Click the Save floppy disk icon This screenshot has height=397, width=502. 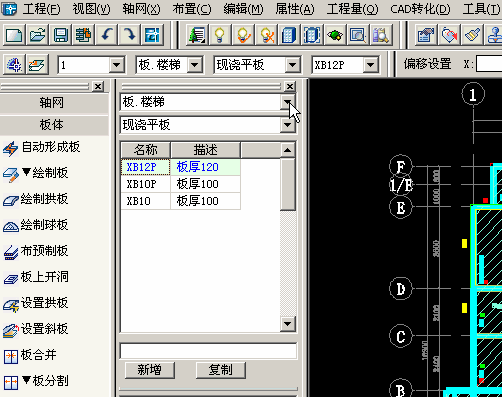pos(60,35)
